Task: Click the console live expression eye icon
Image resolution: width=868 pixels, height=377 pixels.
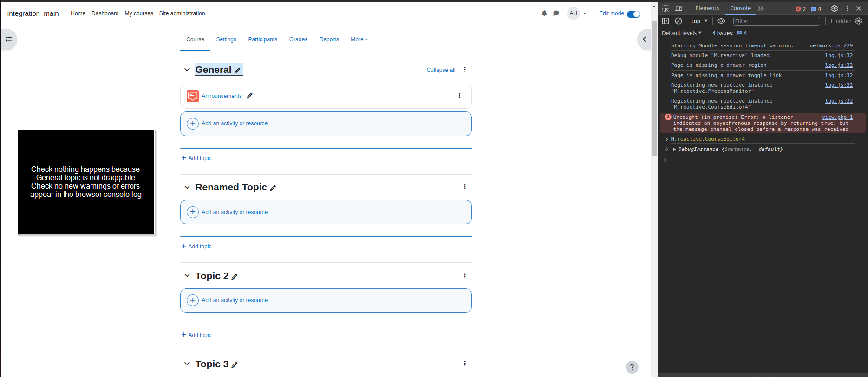Action: click(721, 21)
